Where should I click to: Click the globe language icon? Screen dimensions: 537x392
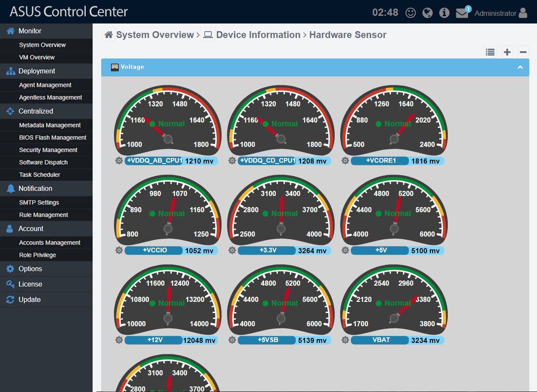pos(427,13)
